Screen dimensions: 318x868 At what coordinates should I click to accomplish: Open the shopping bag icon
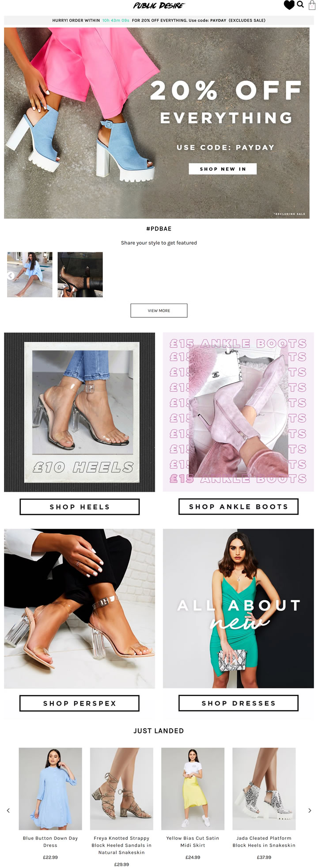(312, 5)
